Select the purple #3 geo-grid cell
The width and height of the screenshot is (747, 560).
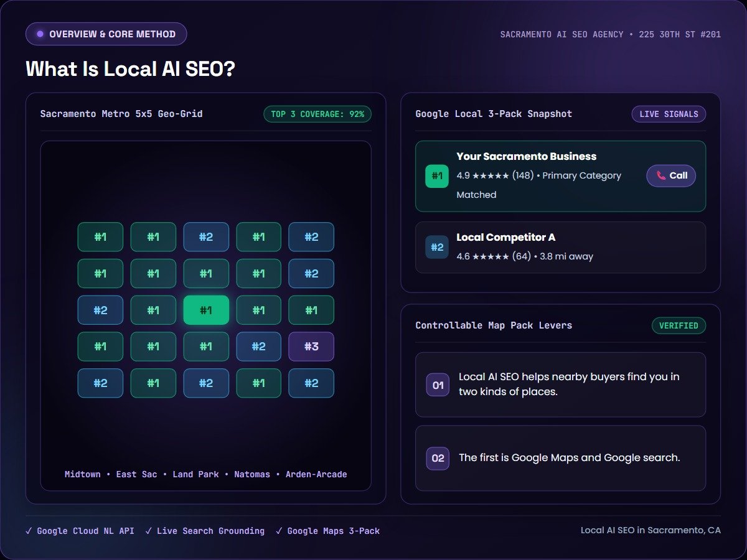(311, 347)
